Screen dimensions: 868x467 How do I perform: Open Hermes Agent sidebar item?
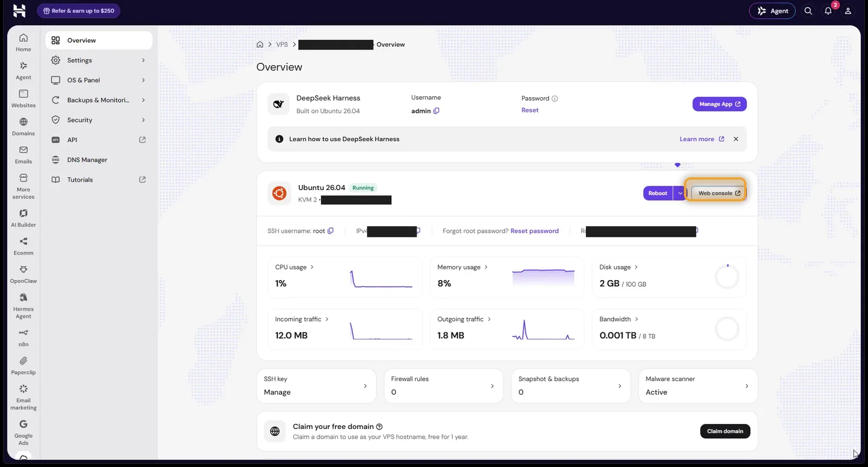[23, 306]
